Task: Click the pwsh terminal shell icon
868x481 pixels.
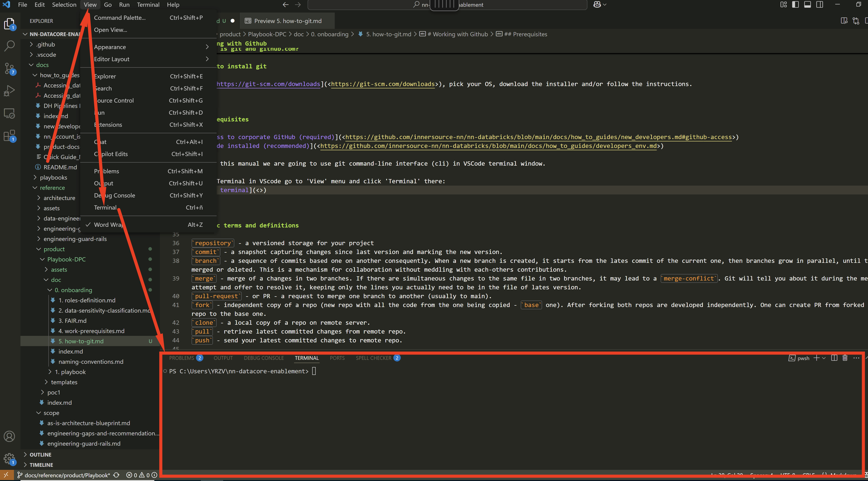Action: pos(792,358)
